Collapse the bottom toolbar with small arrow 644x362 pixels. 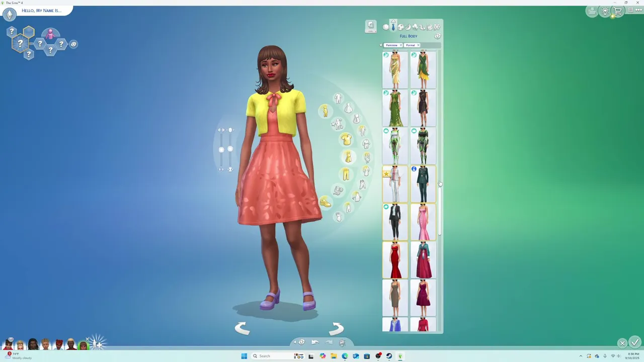295,342
